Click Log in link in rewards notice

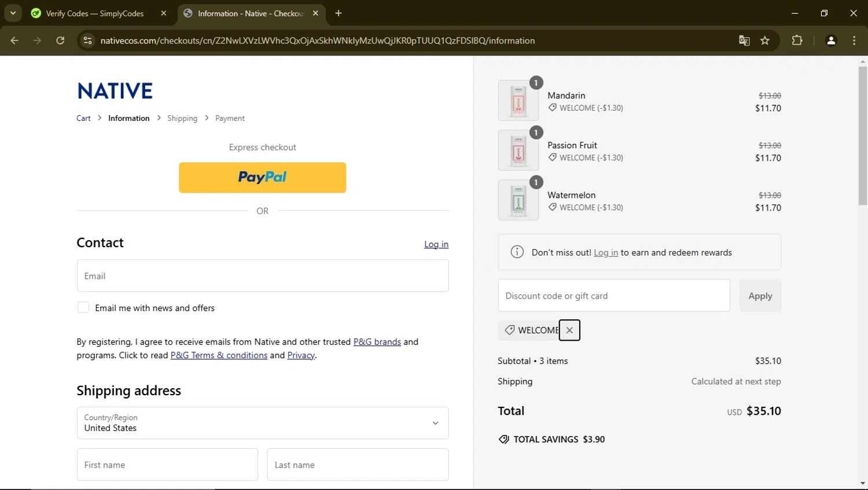pos(606,252)
